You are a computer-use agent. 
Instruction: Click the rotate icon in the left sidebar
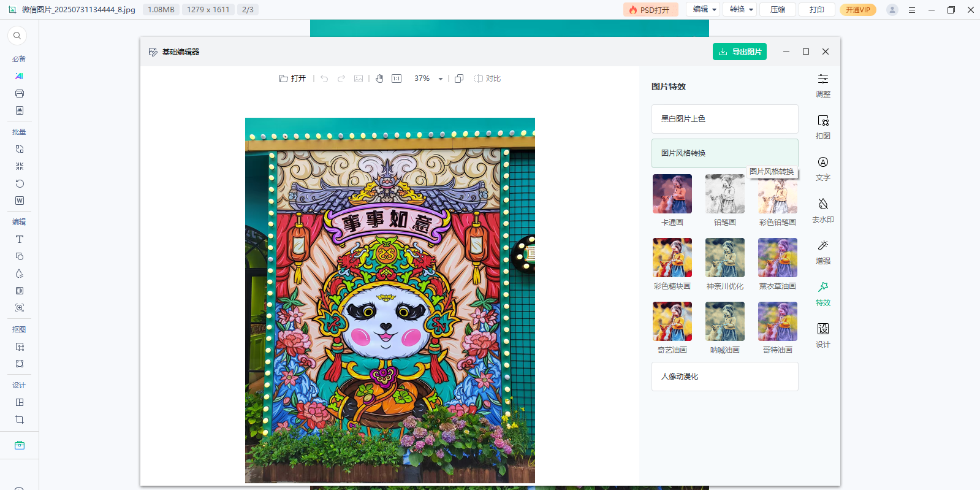click(20, 183)
